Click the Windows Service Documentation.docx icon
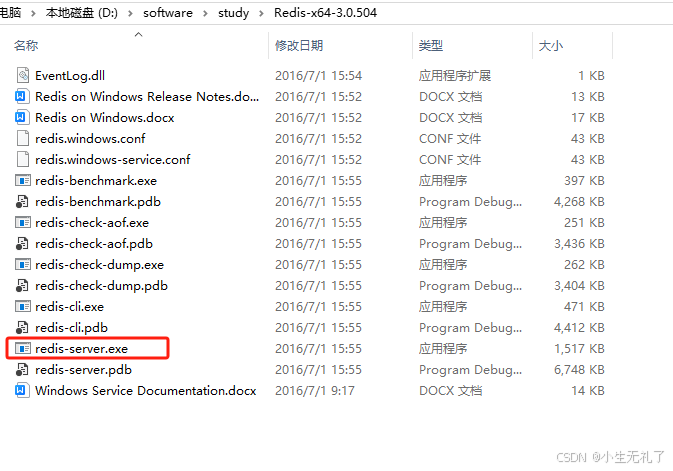Viewport: 673px width, 471px height. [x=23, y=391]
